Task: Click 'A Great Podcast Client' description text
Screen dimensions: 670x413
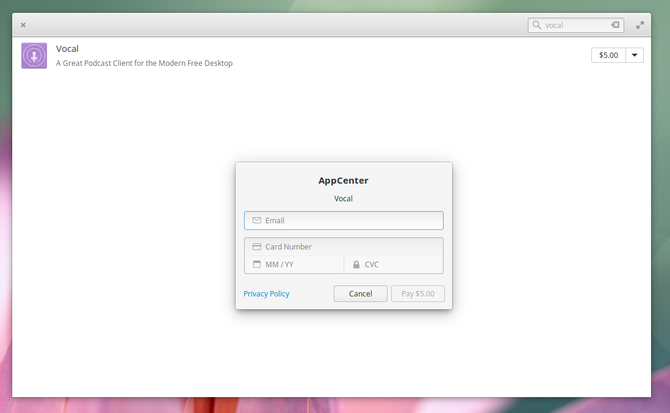Action: coord(144,63)
